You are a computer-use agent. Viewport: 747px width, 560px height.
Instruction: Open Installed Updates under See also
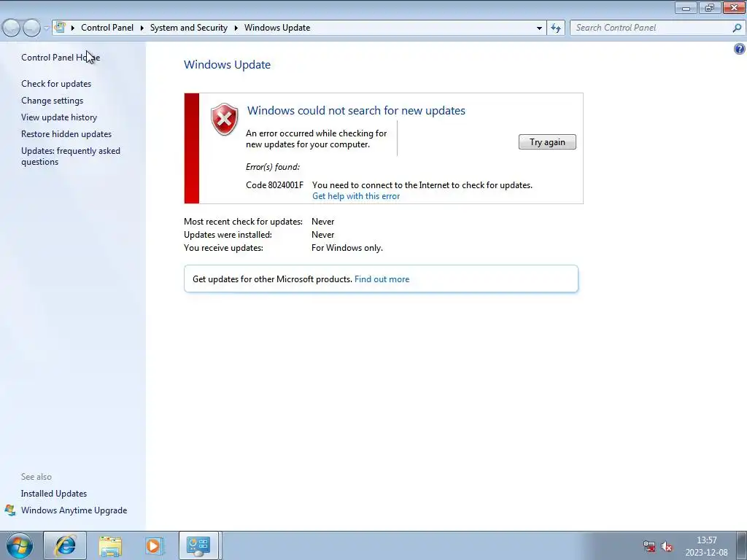click(54, 494)
